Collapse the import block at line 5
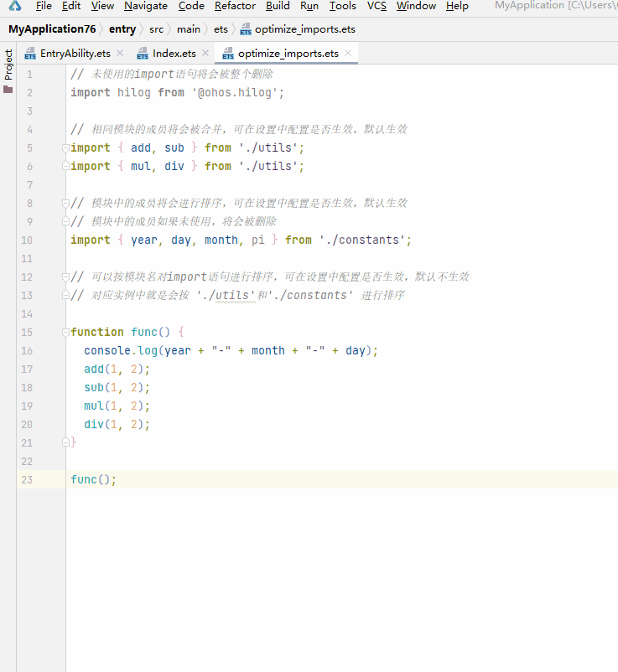 pos(65,148)
